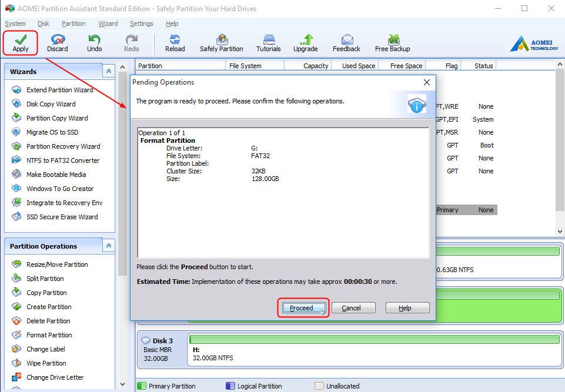Select Make Bootable Media
The image size is (565, 392).
[49, 175]
